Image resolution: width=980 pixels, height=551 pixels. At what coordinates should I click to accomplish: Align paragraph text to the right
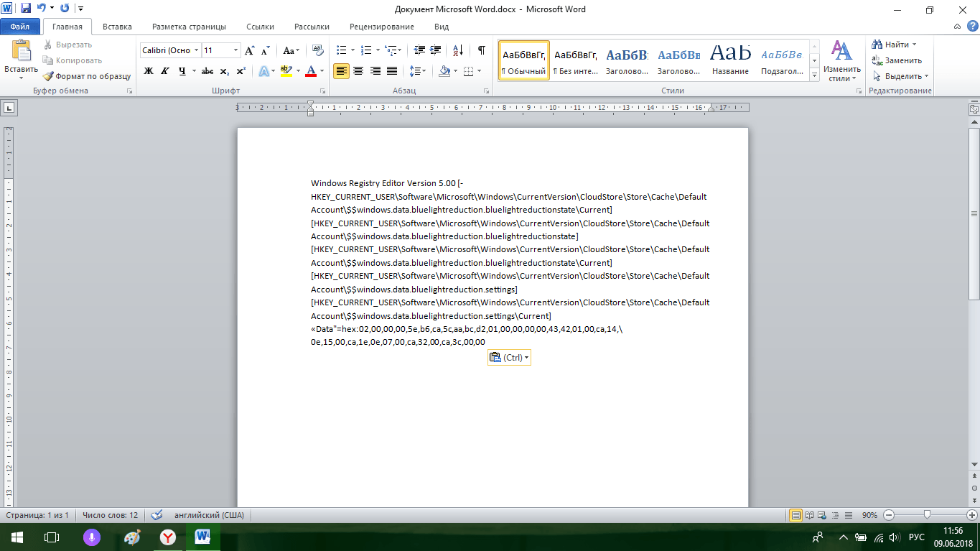375,71
